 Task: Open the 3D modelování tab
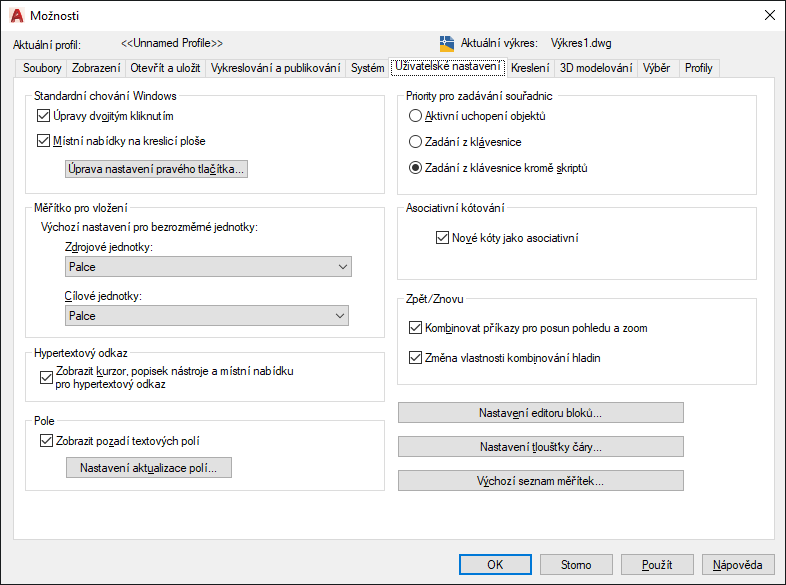click(x=596, y=68)
